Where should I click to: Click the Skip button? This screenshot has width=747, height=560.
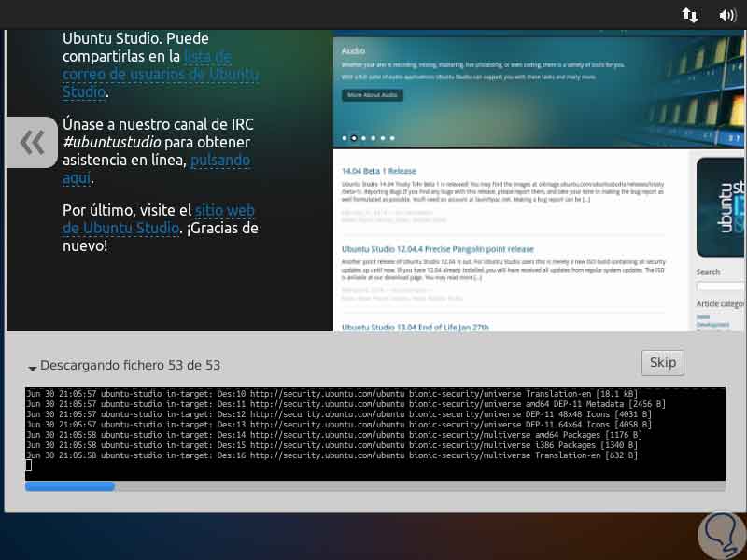coord(663,363)
